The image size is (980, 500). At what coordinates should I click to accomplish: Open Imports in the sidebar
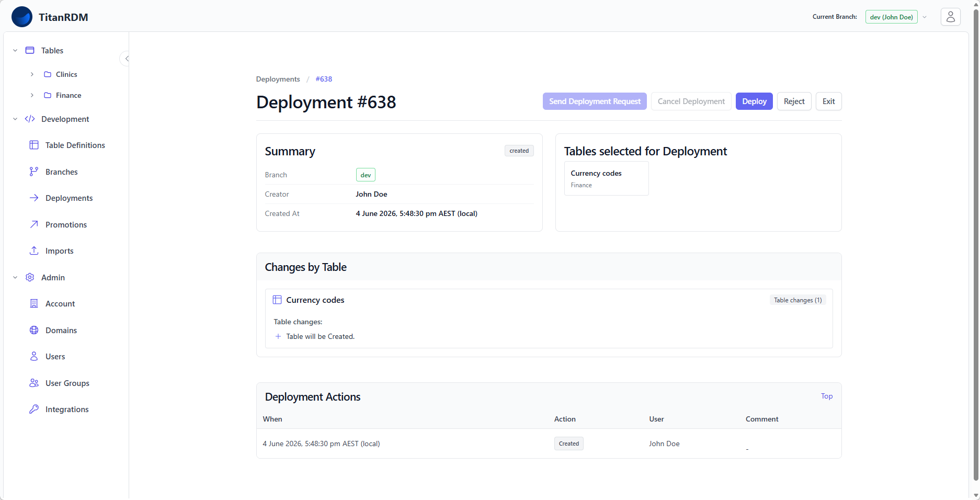[x=60, y=251]
